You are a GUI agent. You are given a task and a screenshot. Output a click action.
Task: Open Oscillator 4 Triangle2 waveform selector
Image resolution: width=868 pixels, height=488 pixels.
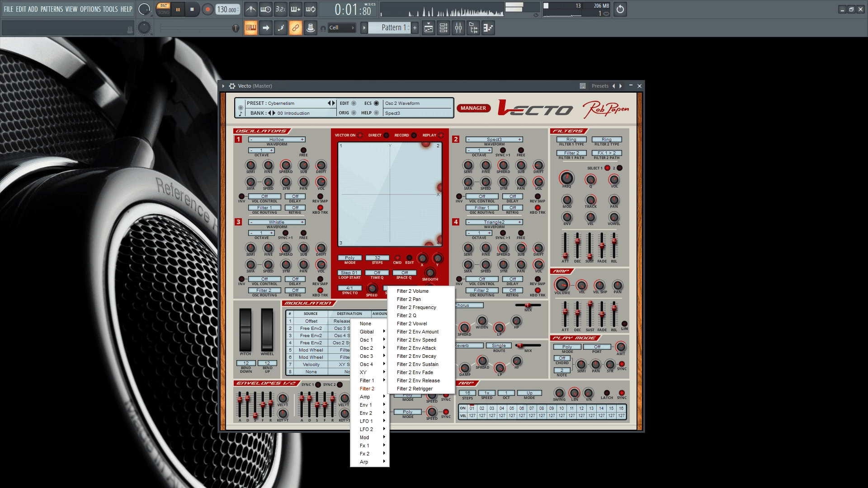tap(494, 222)
